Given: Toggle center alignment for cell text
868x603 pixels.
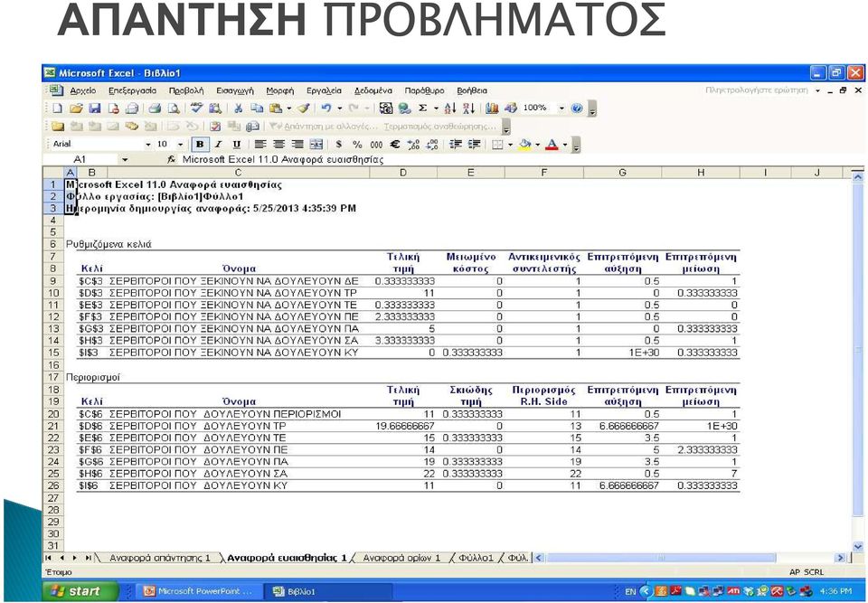Looking at the screenshot, I should pyautogui.click(x=279, y=144).
